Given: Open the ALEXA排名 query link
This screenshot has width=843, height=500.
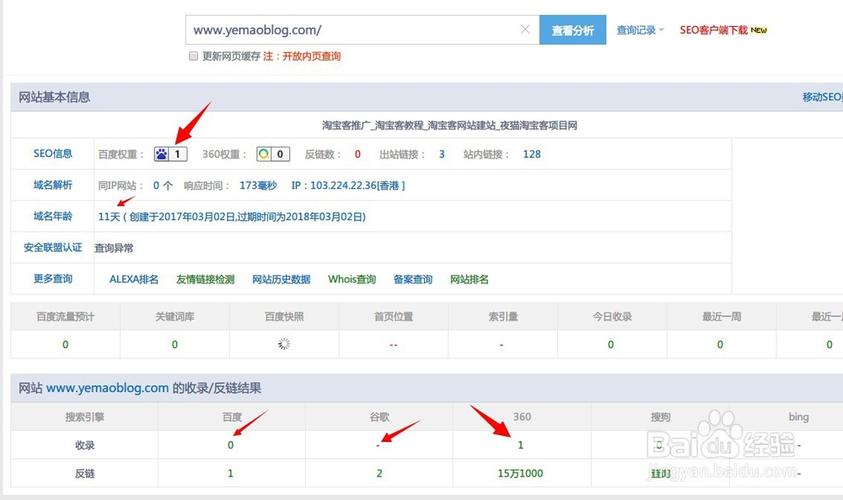Looking at the screenshot, I should 134,279.
